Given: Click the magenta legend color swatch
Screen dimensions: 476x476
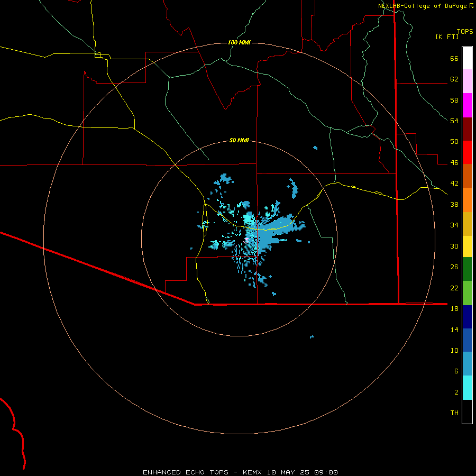Looking at the screenshot, I should pyautogui.click(x=467, y=105).
